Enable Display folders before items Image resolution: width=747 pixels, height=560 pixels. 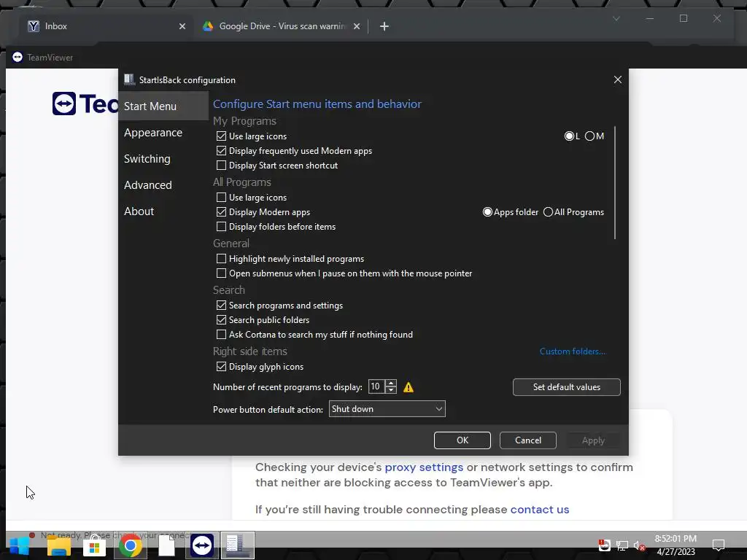point(221,227)
